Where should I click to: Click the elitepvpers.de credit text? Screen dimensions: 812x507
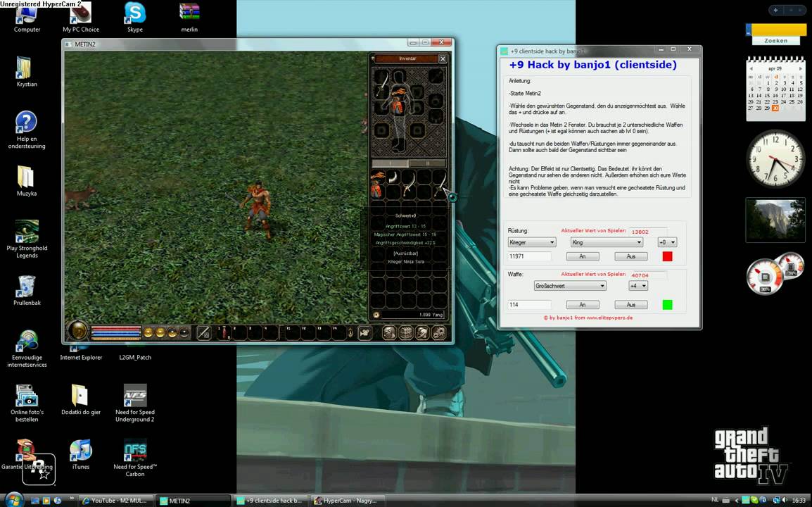(588, 318)
